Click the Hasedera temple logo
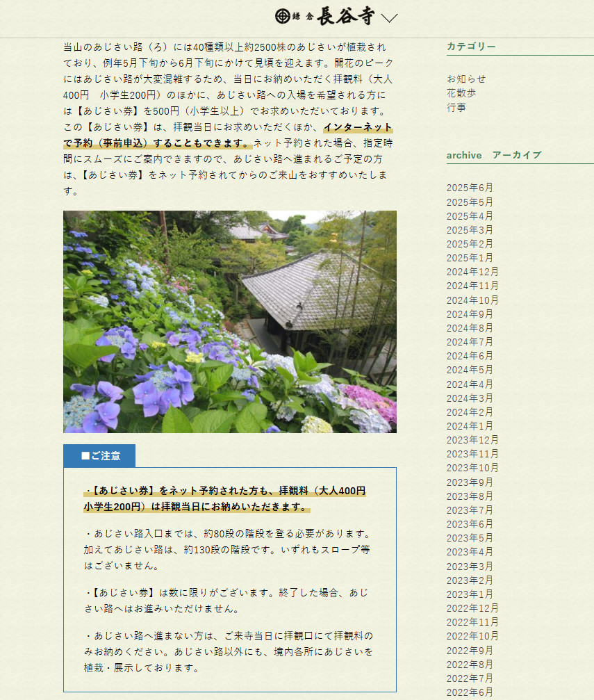 (x=325, y=16)
